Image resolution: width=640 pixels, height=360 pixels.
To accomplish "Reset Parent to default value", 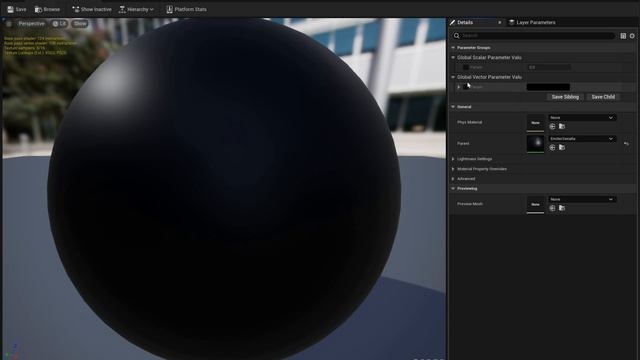I will pyautogui.click(x=626, y=144).
